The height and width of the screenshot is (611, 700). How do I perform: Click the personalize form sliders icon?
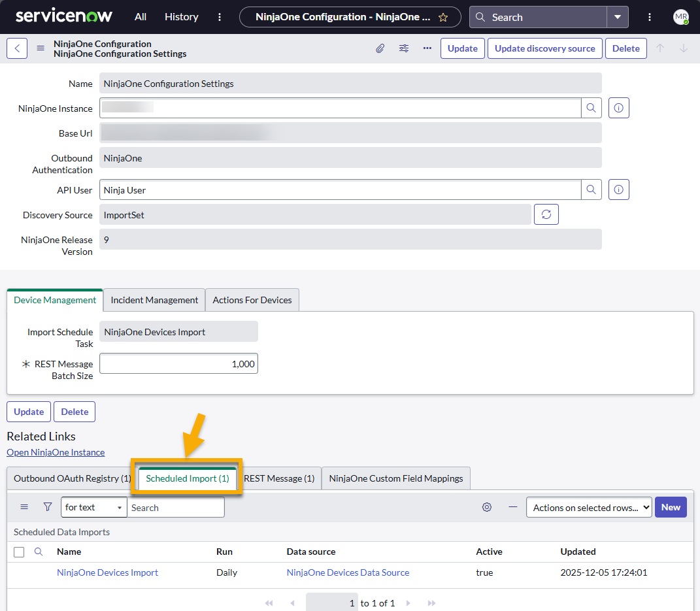pos(404,48)
